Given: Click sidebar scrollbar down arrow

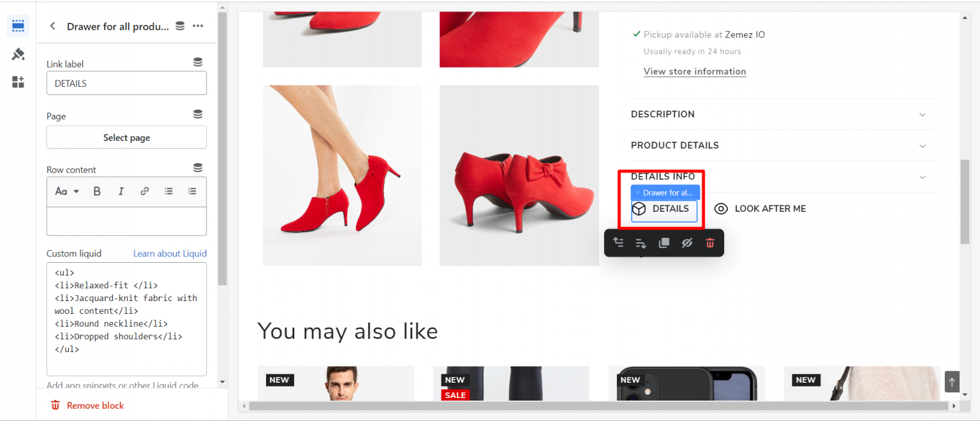Looking at the screenshot, I should coord(222,381).
